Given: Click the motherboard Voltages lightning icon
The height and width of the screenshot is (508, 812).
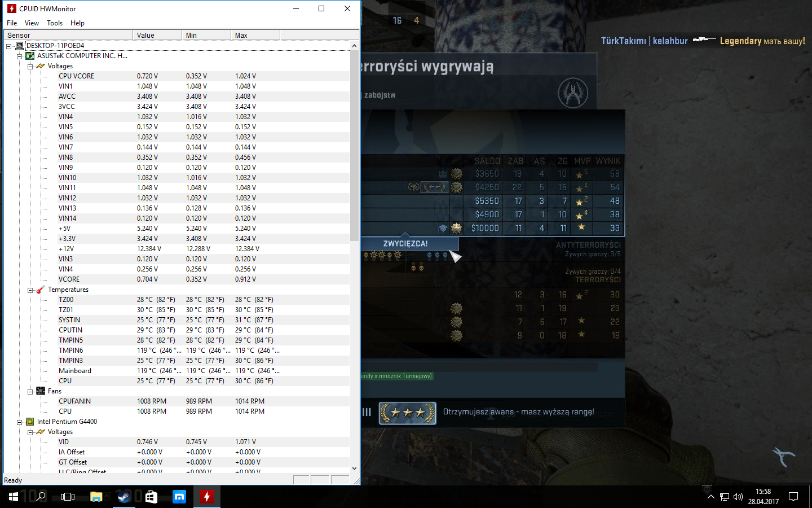Looking at the screenshot, I should pyautogui.click(x=41, y=66).
